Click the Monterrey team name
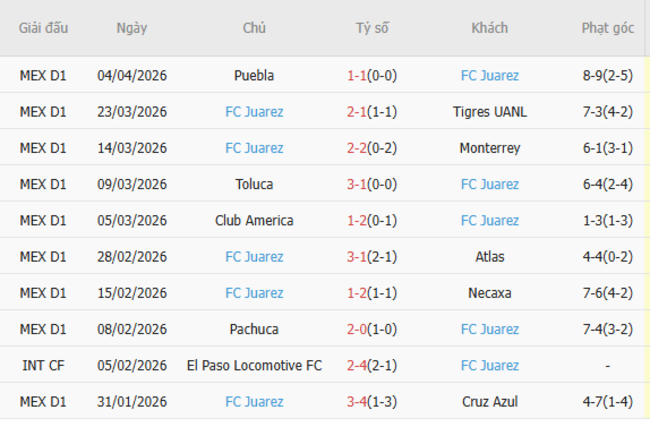The height and width of the screenshot is (427, 650). (489, 148)
